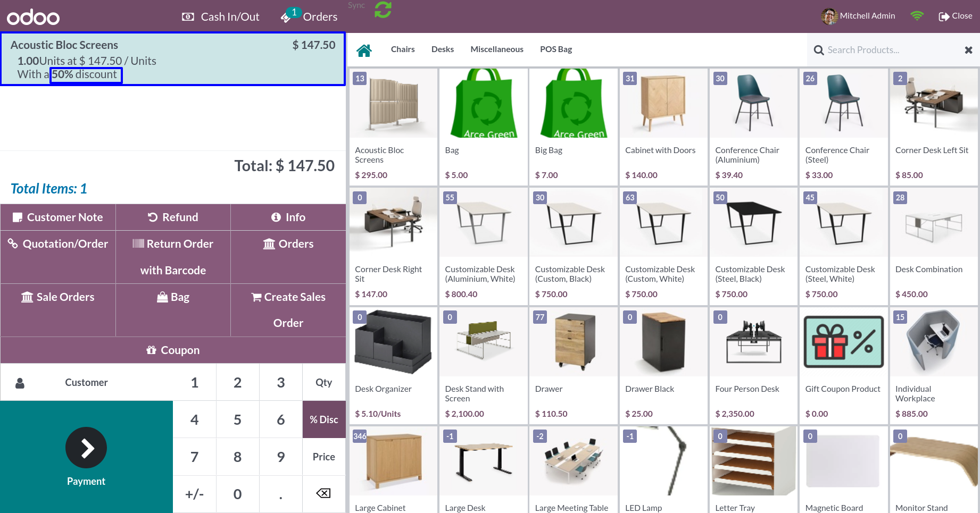Viewport: 980px width, 513px height.
Task: Add Acoustic Bloc Screens product
Action: (393, 127)
